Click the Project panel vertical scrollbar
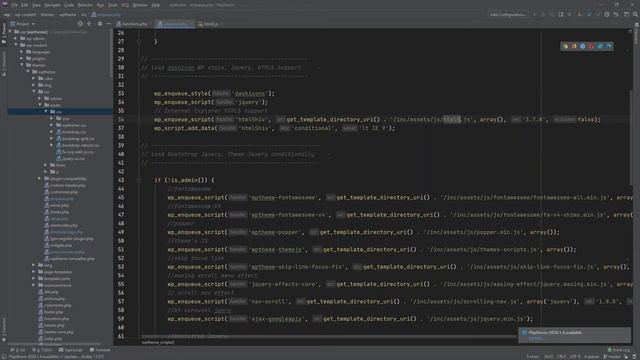The height and width of the screenshot is (360, 640). tap(111, 53)
